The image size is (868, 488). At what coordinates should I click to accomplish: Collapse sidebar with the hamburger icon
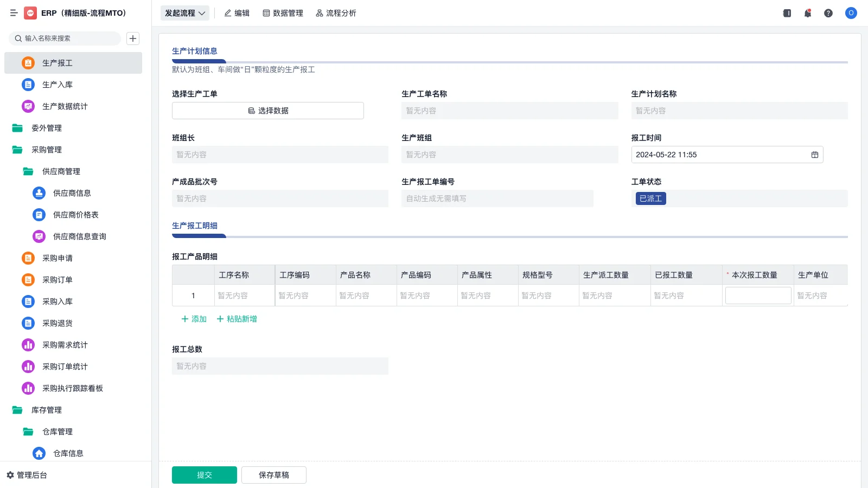14,13
